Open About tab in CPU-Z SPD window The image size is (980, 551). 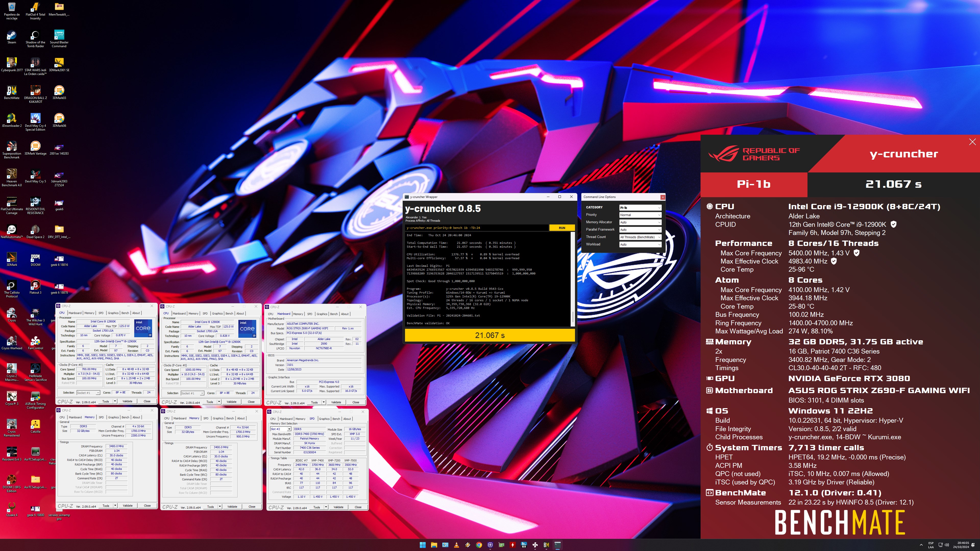pos(347,419)
